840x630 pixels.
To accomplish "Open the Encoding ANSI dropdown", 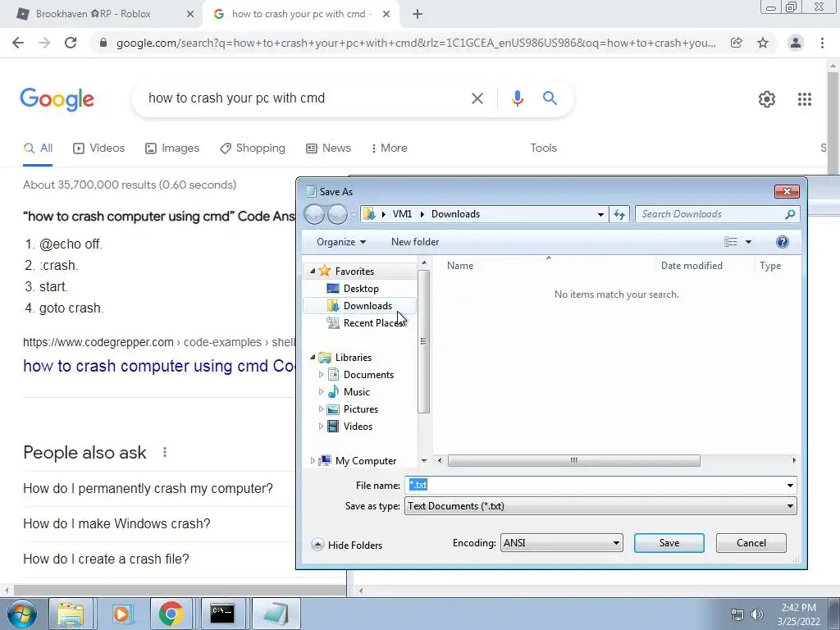I will click(x=561, y=543).
